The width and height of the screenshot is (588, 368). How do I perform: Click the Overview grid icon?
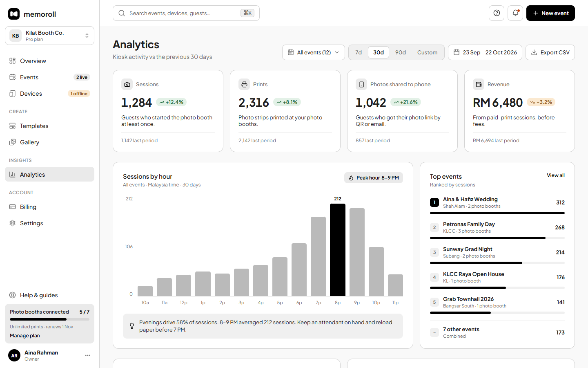click(x=13, y=61)
